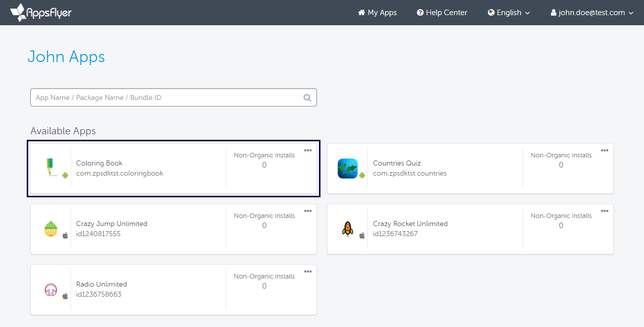Open the Radio Unlimited app name link

101,284
